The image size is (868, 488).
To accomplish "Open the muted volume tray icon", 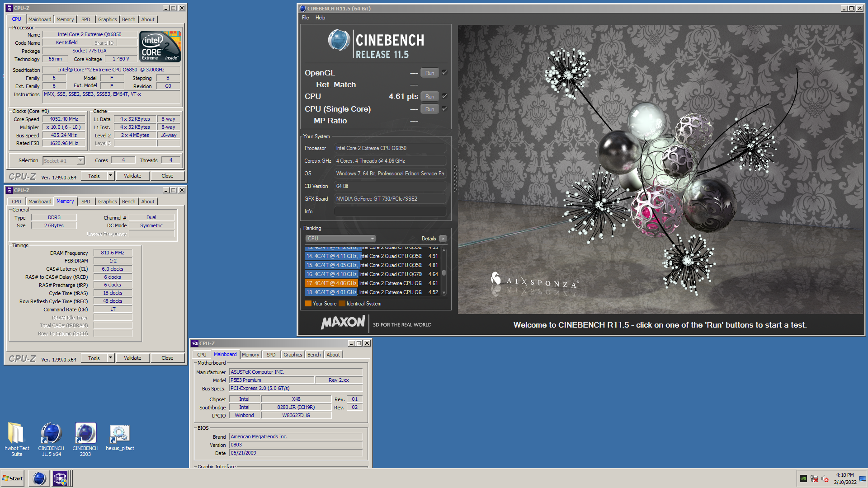I will click(825, 479).
